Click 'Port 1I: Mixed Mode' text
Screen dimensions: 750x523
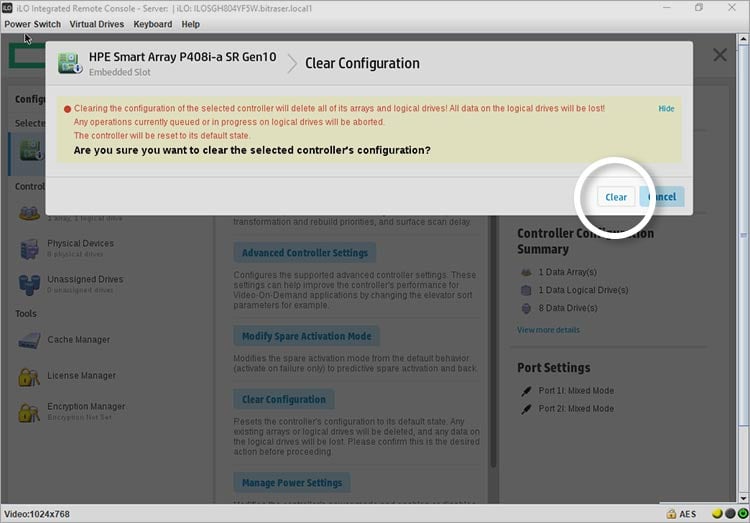pyautogui.click(x=576, y=390)
